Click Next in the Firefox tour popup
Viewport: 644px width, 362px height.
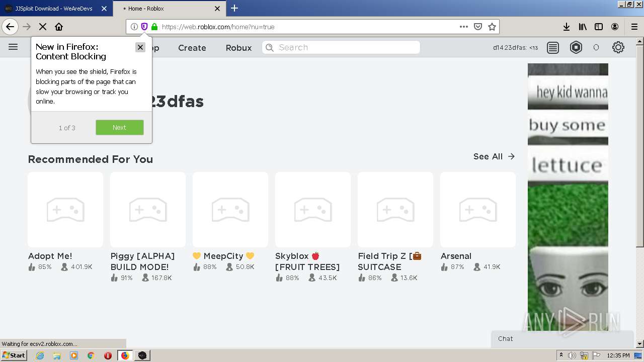click(x=120, y=127)
